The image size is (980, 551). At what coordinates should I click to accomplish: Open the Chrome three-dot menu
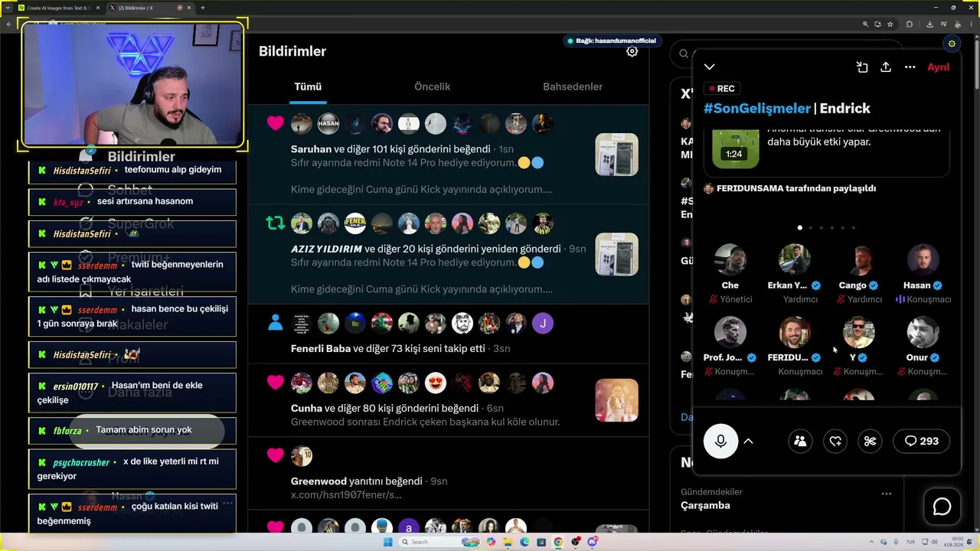pyautogui.click(x=971, y=24)
